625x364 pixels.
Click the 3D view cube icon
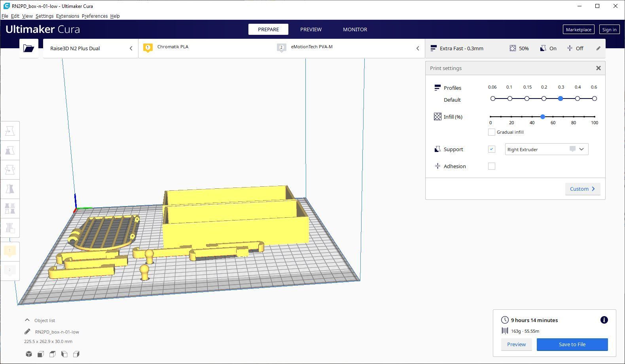tap(28, 354)
